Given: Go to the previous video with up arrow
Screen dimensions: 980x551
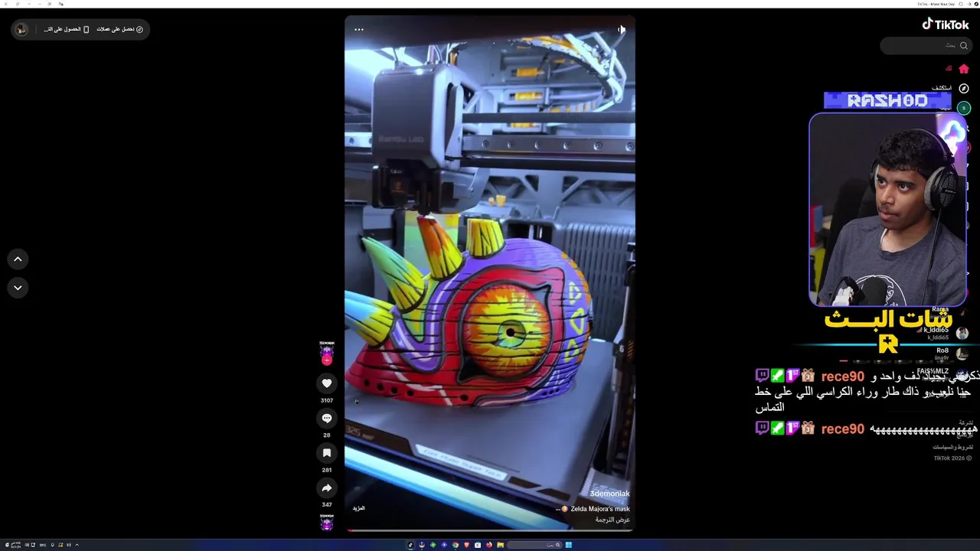Looking at the screenshot, I should click(18, 259).
